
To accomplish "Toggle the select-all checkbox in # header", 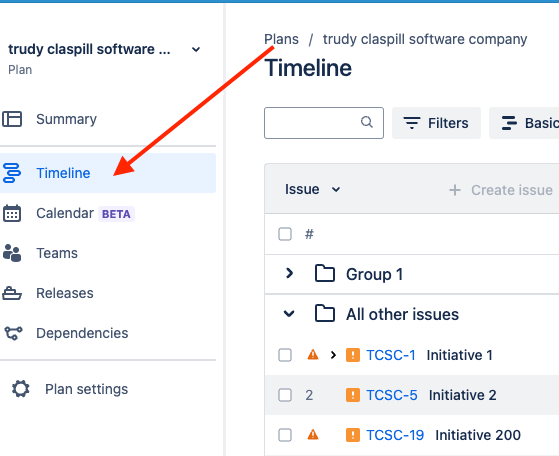I will [285, 234].
